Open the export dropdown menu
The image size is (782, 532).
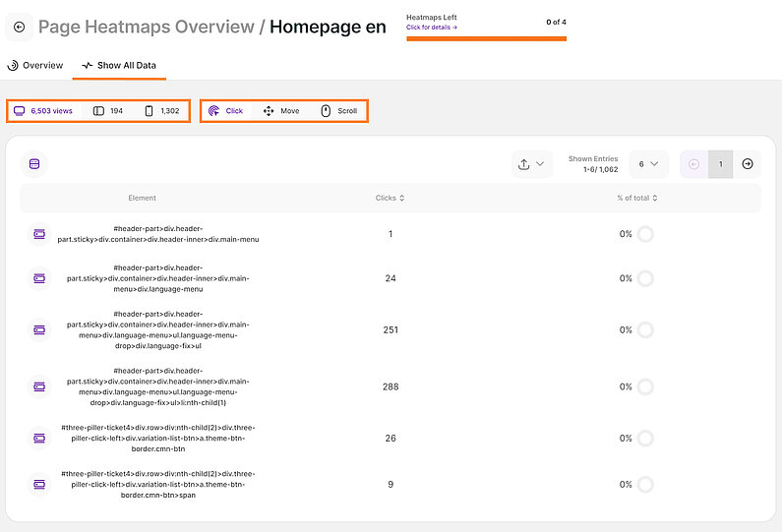[532, 164]
